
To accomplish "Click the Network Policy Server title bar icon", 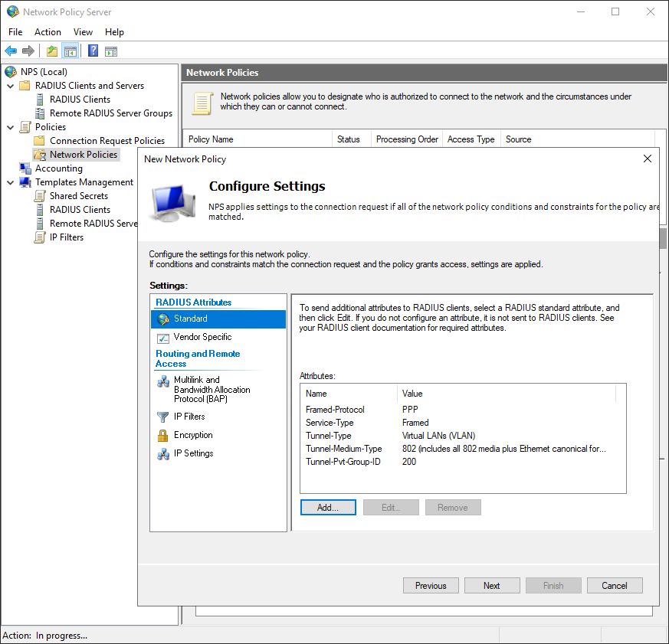I will click(13, 11).
